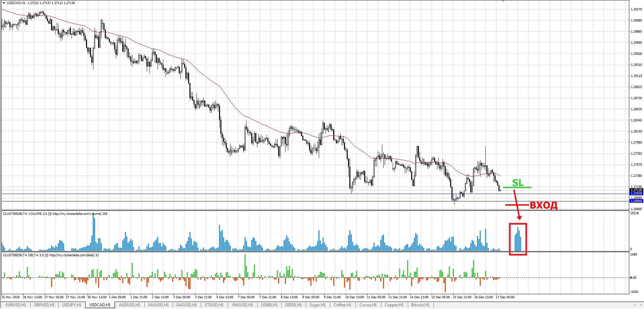Click the blue level price tag 1.27070

636,194
